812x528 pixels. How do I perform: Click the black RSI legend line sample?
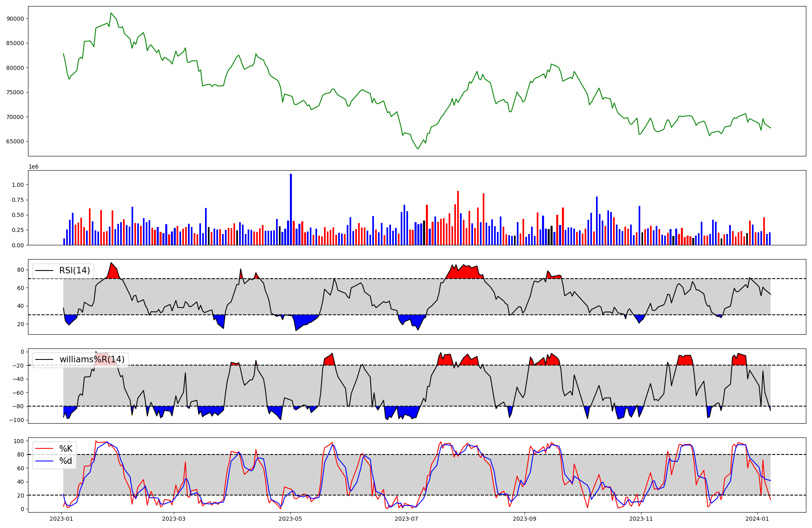(x=44, y=270)
